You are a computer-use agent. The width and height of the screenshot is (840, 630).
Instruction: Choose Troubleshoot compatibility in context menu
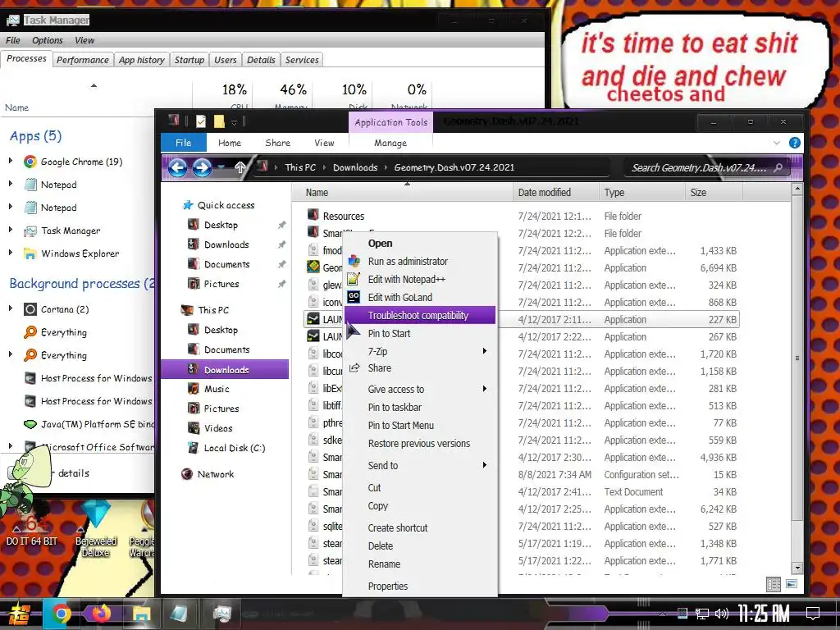tap(420, 316)
